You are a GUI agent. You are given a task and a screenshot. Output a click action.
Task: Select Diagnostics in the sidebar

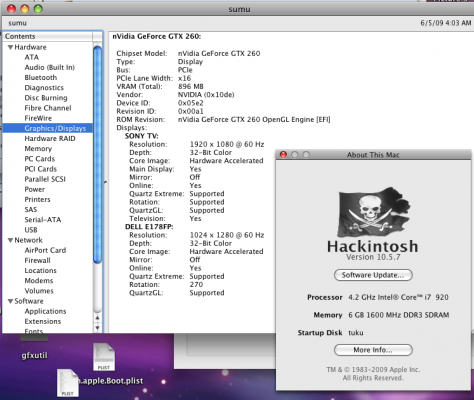44,88
